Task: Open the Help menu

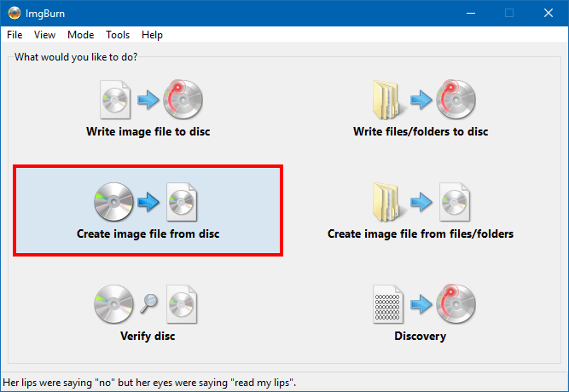Action: [152, 35]
